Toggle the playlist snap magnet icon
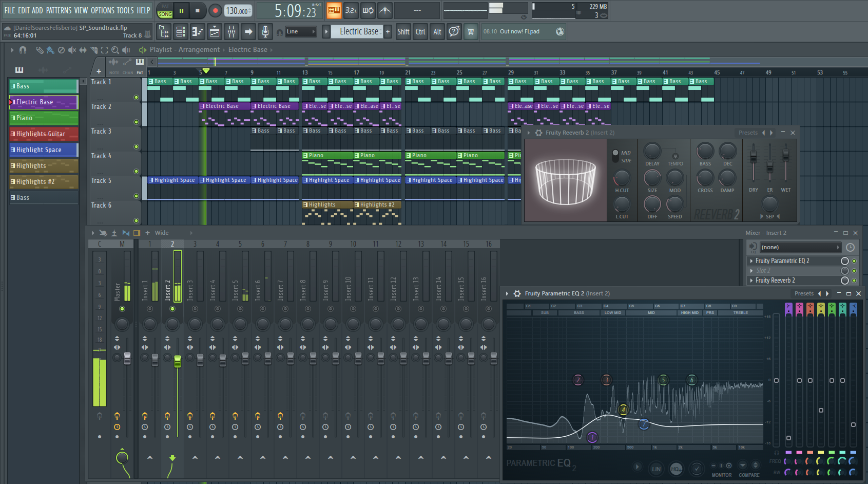Image resolution: width=868 pixels, height=484 pixels. pos(23,50)
